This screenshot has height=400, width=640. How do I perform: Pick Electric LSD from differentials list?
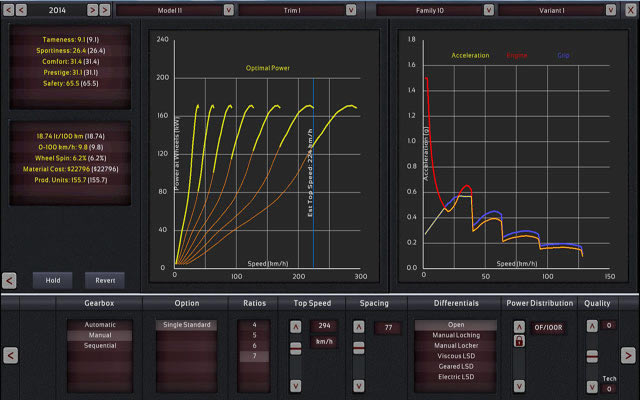click(x=455, y=377)
